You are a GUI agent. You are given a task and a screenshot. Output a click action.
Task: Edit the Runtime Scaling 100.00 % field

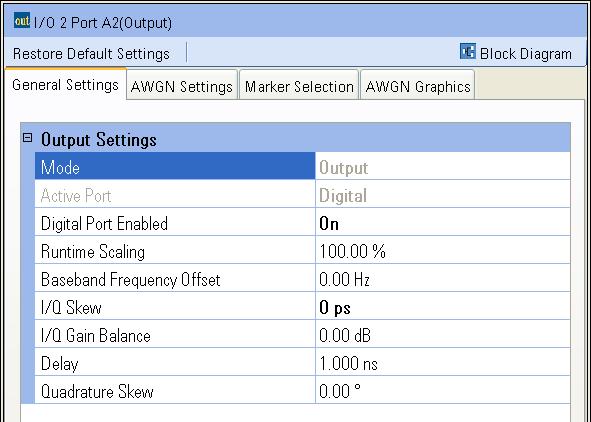(x=442, y=251)
